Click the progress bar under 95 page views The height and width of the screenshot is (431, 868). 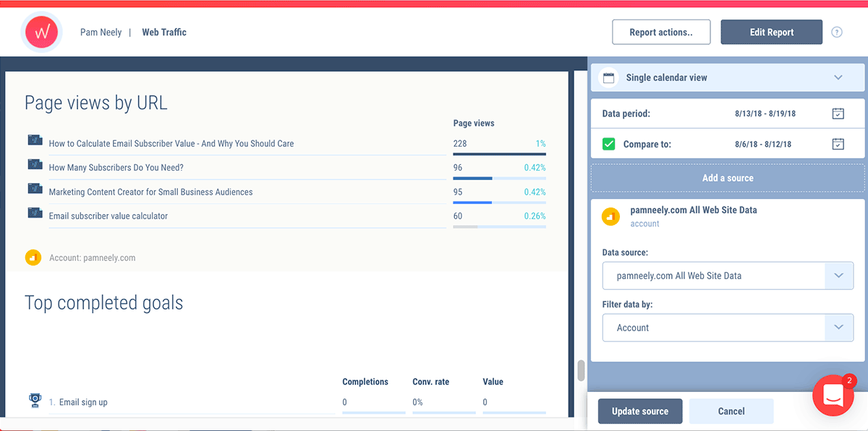[500, 202]
